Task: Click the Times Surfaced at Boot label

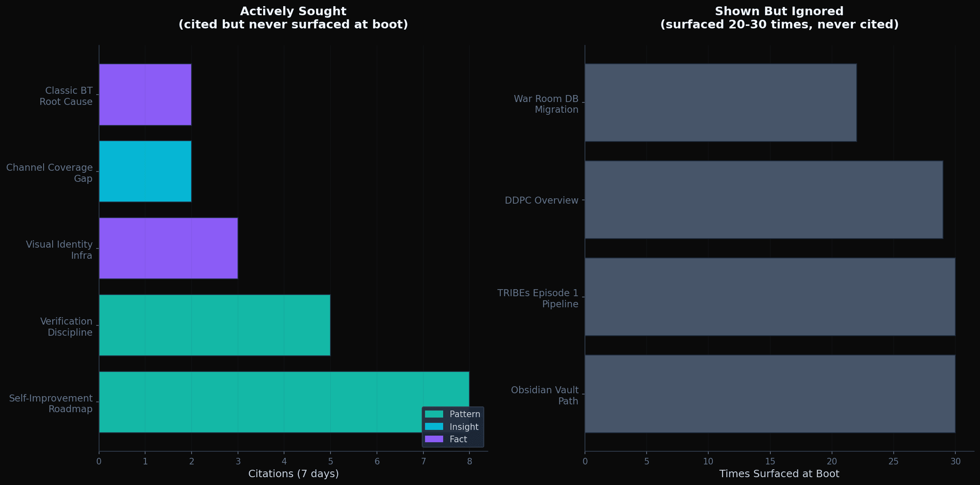Action: (x=779, y=474)
